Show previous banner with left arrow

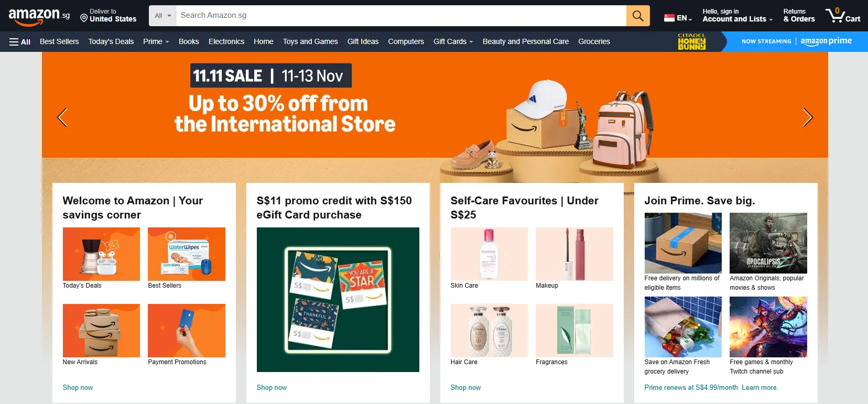click(x=62, y=117)
